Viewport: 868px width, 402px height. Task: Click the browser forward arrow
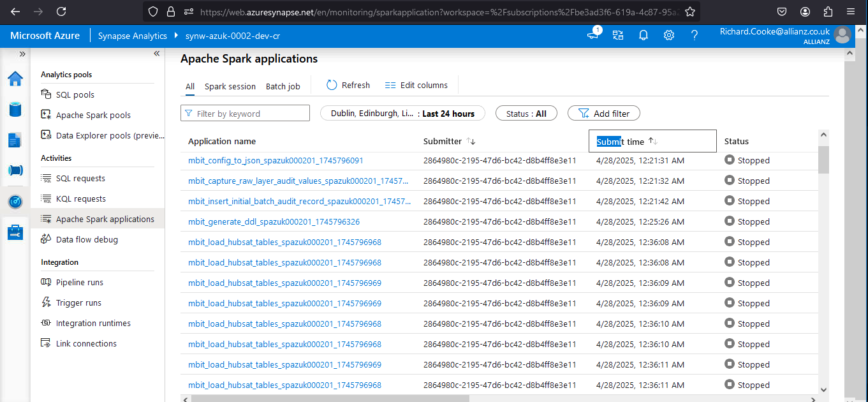tap(38, 11)
